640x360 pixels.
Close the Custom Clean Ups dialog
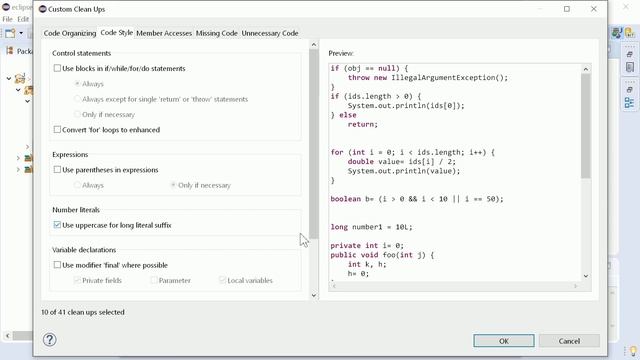[593, 9]
